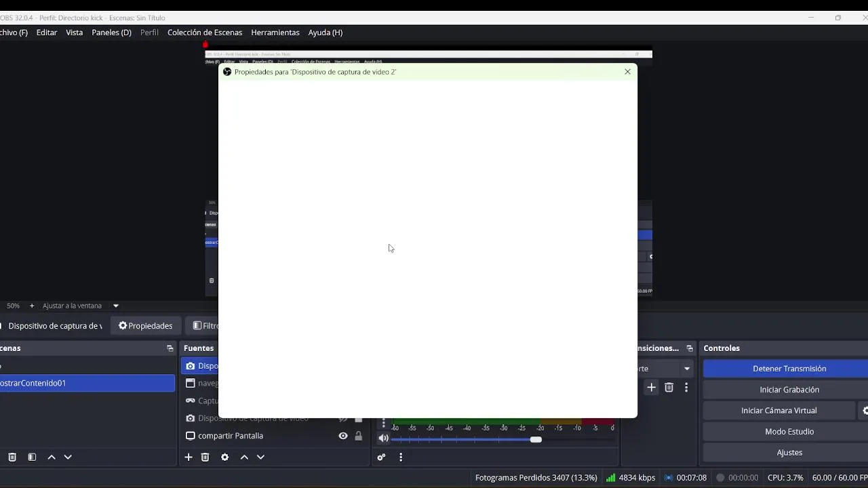
Task: Select the scene ending in 'ostrarContenido01'
Action: click(87, 383)
